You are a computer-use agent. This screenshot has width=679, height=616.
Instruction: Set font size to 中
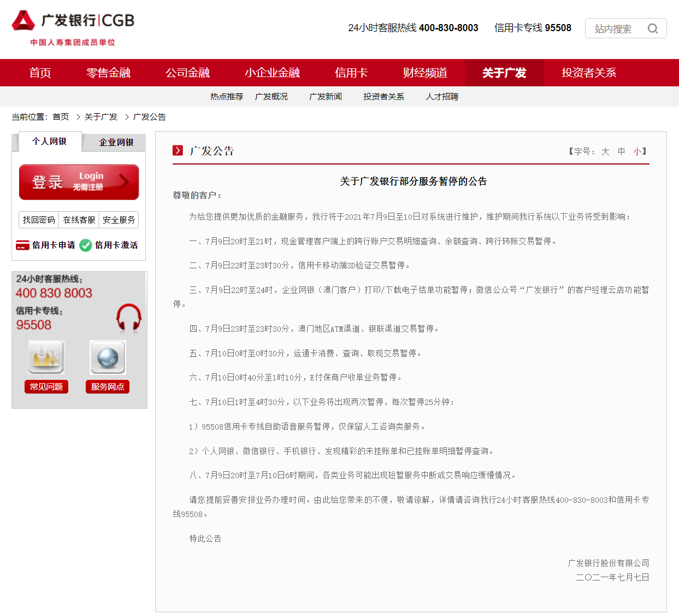621,151
